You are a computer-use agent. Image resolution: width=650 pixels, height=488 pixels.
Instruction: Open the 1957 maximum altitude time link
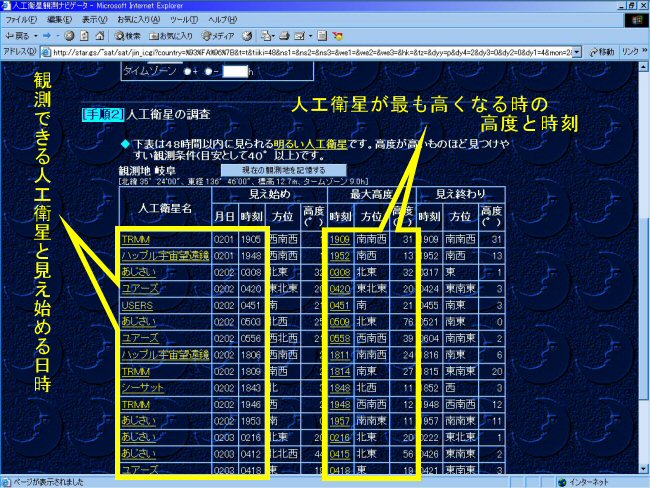click(340, 421)
